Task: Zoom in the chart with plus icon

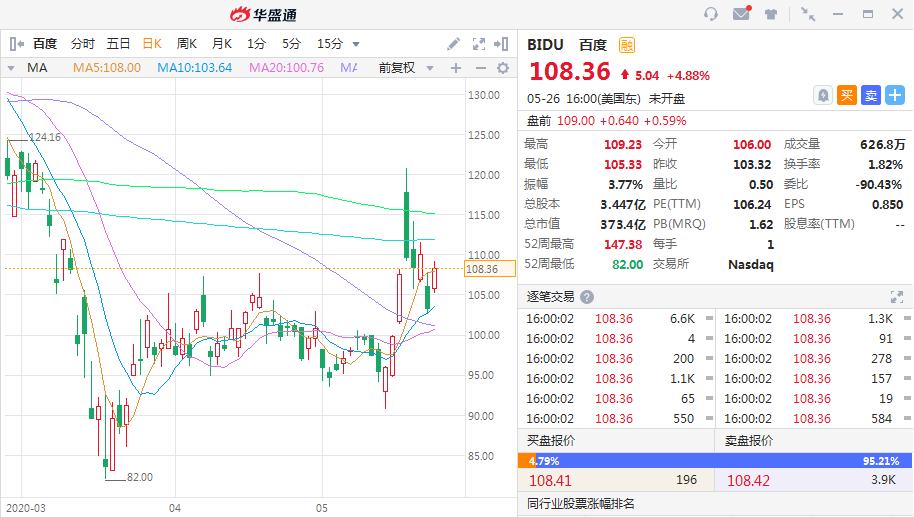Action: pos(456,68)
